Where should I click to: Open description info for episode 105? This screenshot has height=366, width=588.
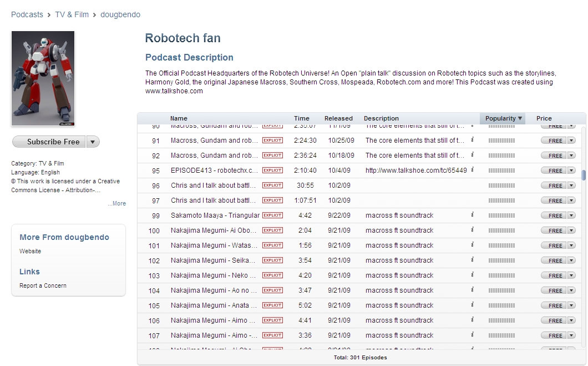pos(472,305)
